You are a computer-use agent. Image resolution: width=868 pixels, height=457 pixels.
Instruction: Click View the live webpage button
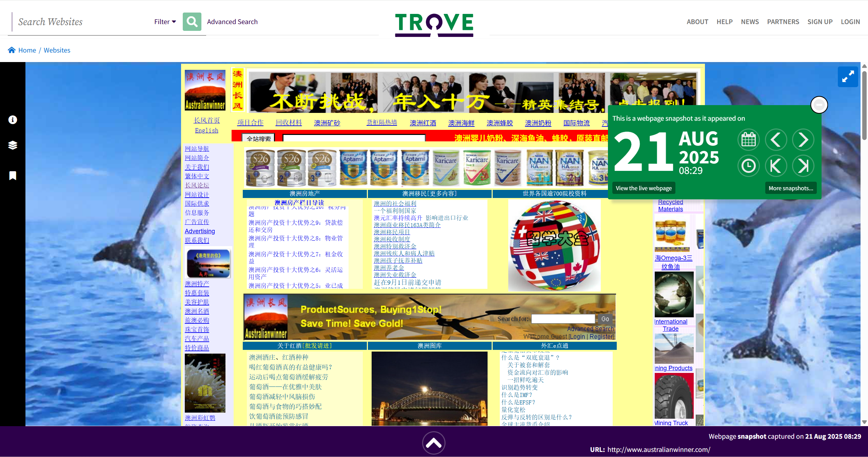tap(644, 188)
